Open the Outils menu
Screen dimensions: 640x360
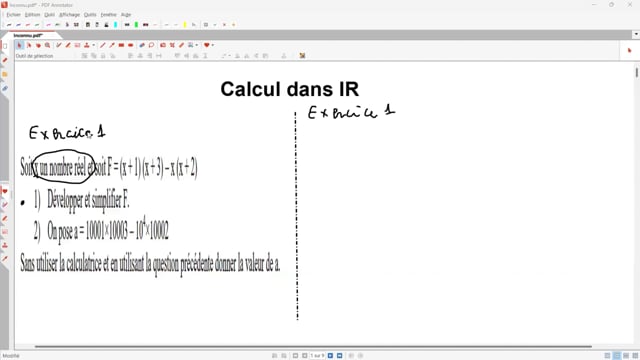[90, 15]
